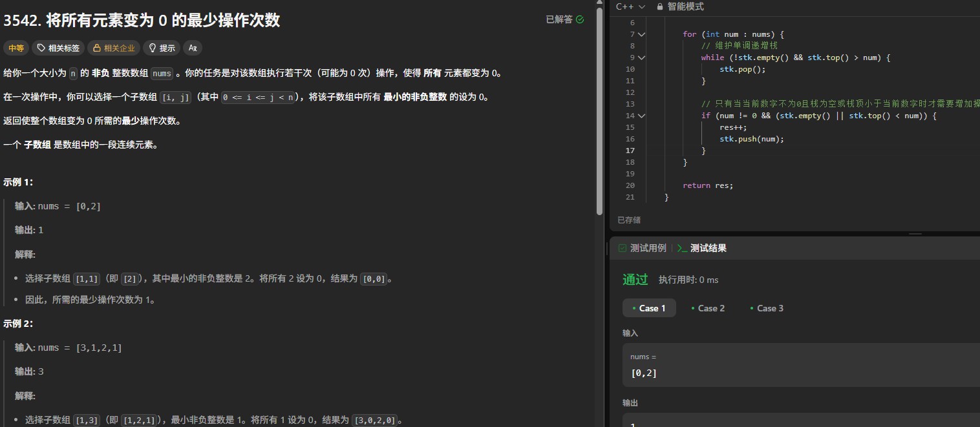Show 相关标签 related tags
This screenshot has height=427, width=980.
coord(58,48)
